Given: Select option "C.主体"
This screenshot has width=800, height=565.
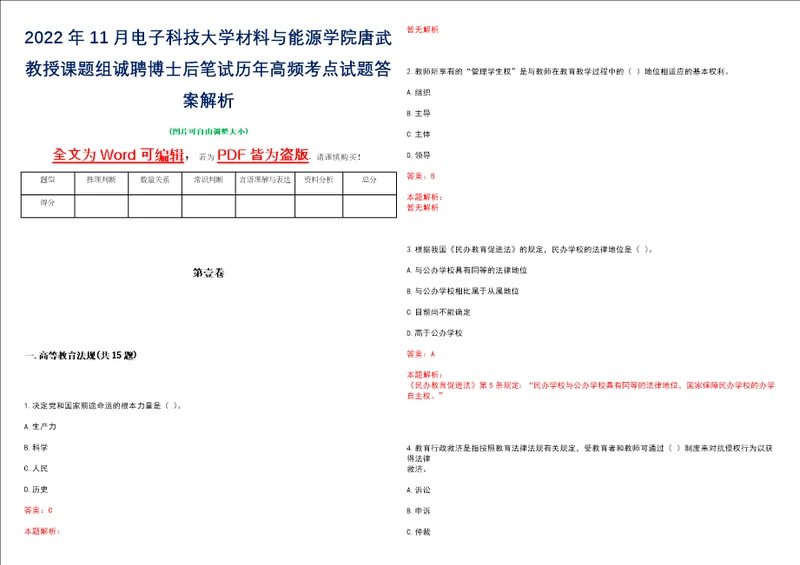Looking at the screenshot, I should pos(418,134).
